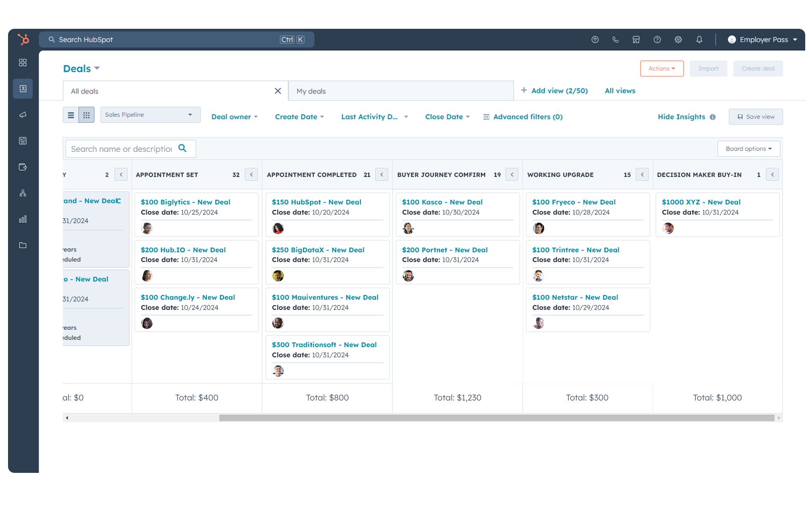Screen dimensions: 812x508
Task: Open the Help question mark icon
Action: click(x=657, y=39)
